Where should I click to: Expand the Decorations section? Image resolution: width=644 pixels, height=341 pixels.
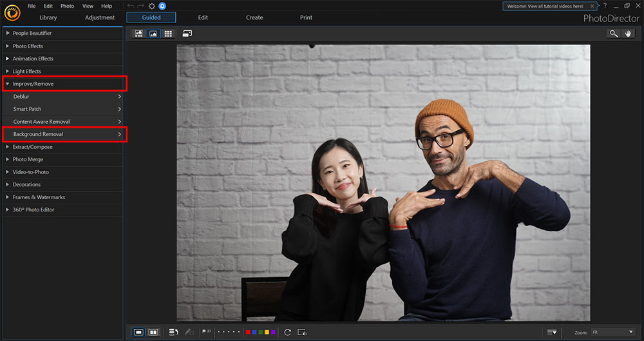63,184
